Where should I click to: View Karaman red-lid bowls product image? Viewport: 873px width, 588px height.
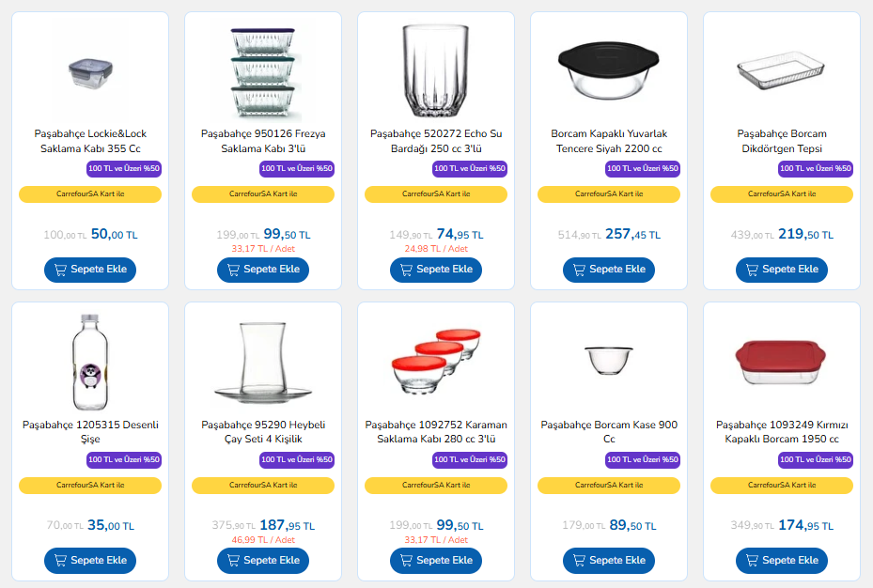(x=436, y=362)
